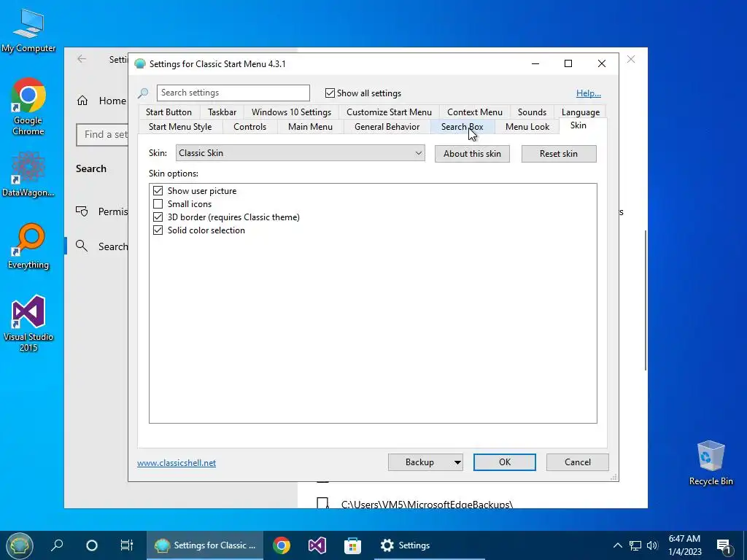Confirm with the OK button
Viewport: 747px width, 560px height.
pyautogui.click(x=505, y=462)
